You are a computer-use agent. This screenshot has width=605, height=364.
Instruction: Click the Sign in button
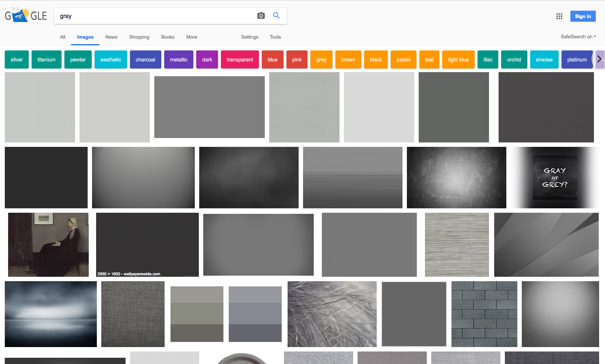583,16
